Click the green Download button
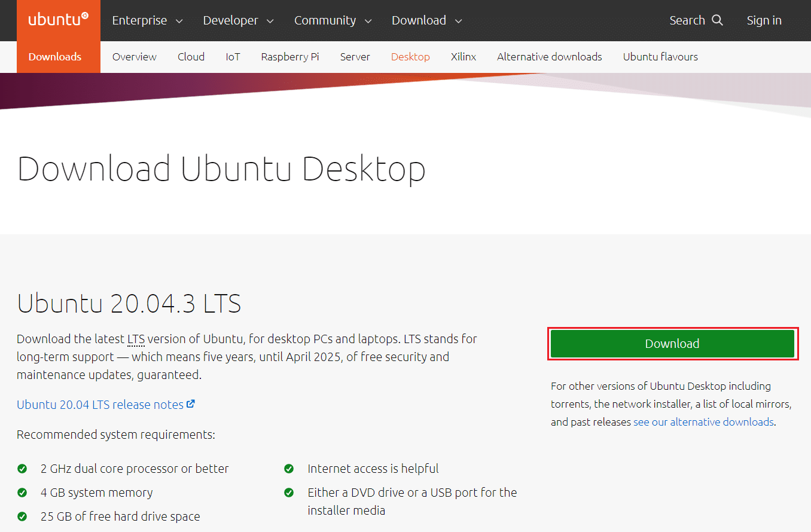Screen dimensions: 811x532 [672, 343]
